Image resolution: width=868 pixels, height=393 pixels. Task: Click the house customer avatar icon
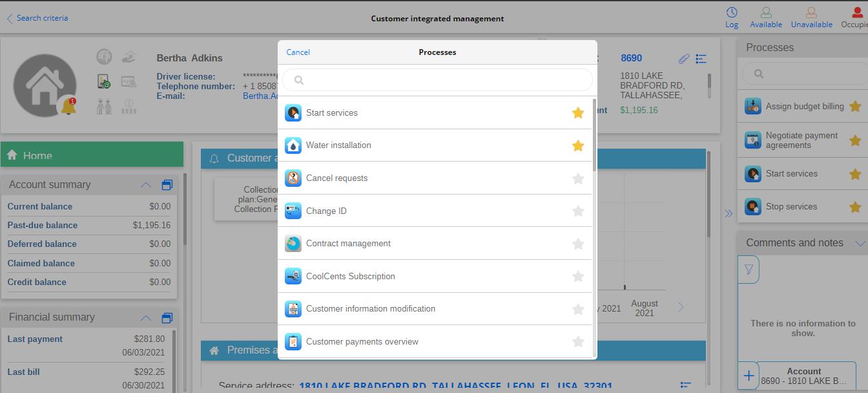click(x=45, y=87)
